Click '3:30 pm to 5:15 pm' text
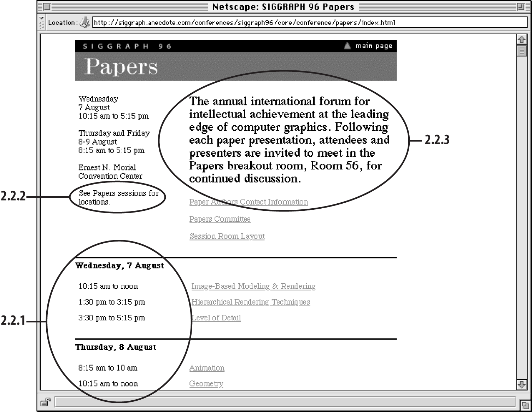Viewport: 532px width, 412px height. tap(112, 318)
